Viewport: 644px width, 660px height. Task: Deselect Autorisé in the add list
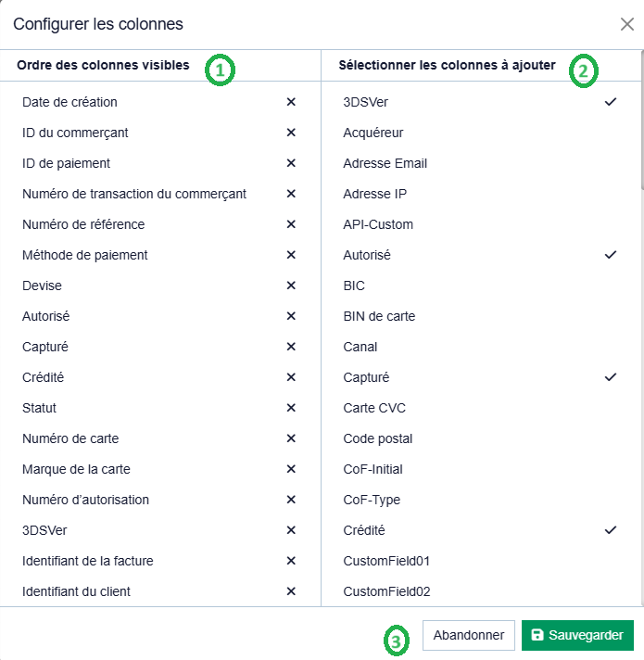(x=610, y=255)
